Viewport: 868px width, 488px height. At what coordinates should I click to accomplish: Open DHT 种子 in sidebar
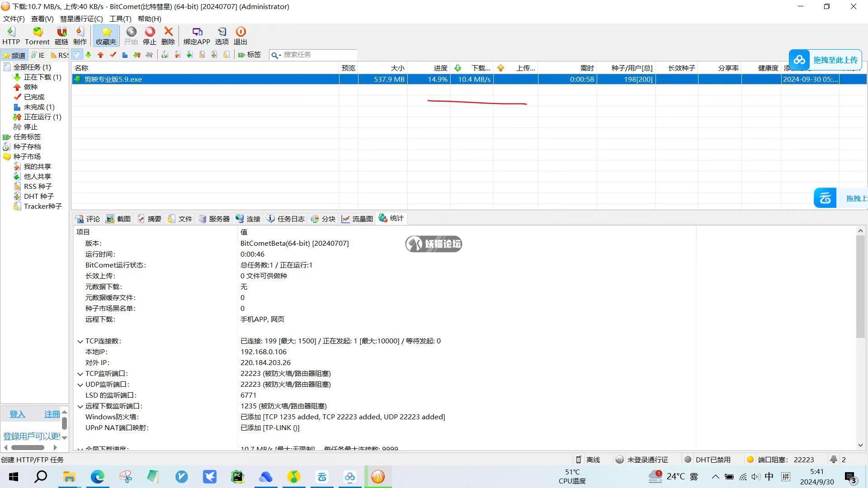(x=38, y=197)
